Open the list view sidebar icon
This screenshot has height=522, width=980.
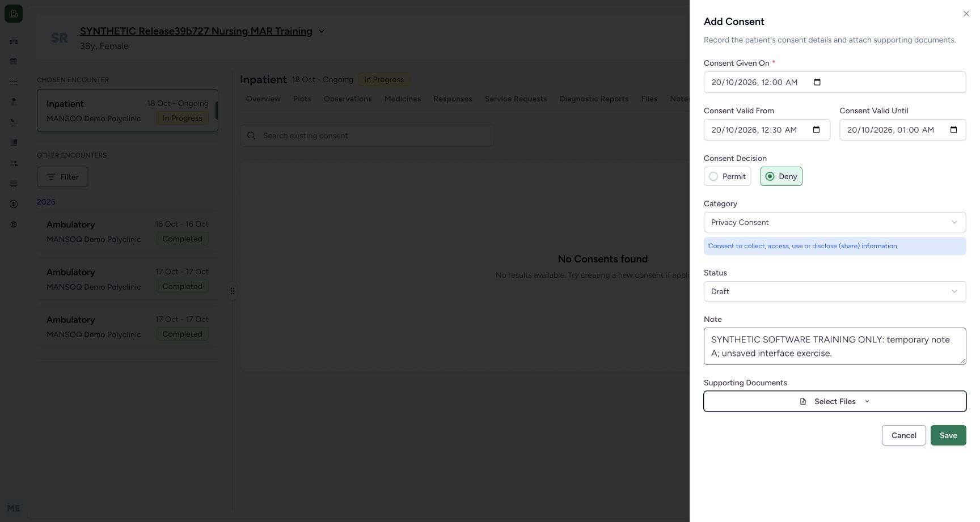pyautogui.click(x=14, y=82)
